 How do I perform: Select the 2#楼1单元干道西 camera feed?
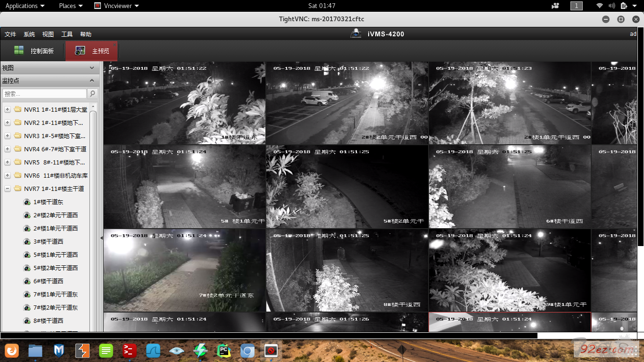coord(510,103)
